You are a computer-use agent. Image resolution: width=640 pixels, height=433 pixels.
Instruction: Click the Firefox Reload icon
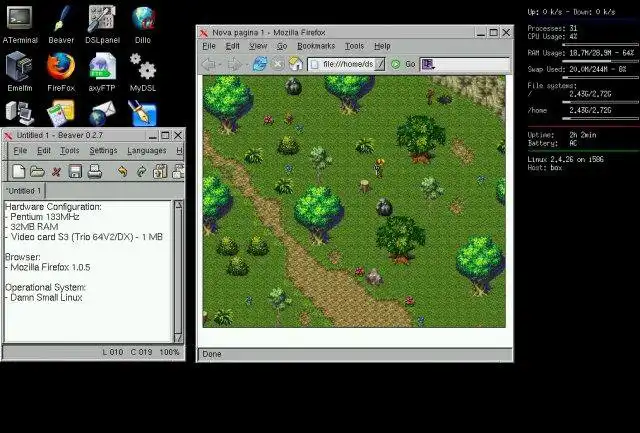260,64
